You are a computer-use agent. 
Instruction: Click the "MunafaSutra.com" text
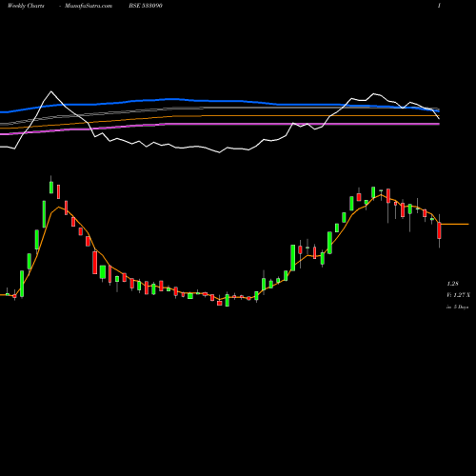(89, 6)
